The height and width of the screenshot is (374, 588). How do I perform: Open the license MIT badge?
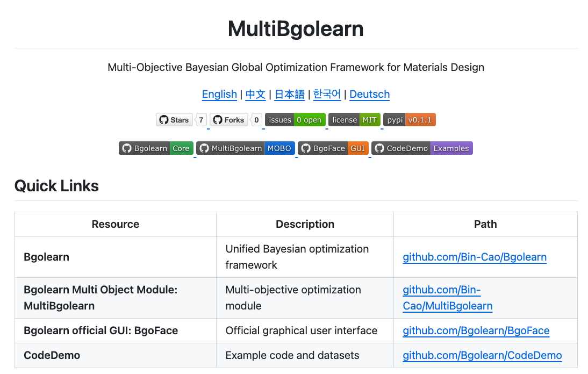(x=354, y=120)
